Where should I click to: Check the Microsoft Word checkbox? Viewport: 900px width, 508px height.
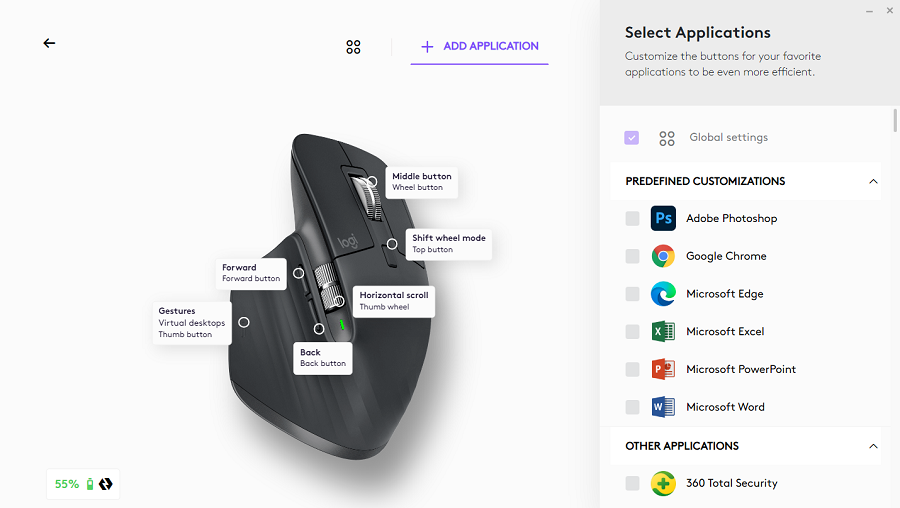click(632, 407)
